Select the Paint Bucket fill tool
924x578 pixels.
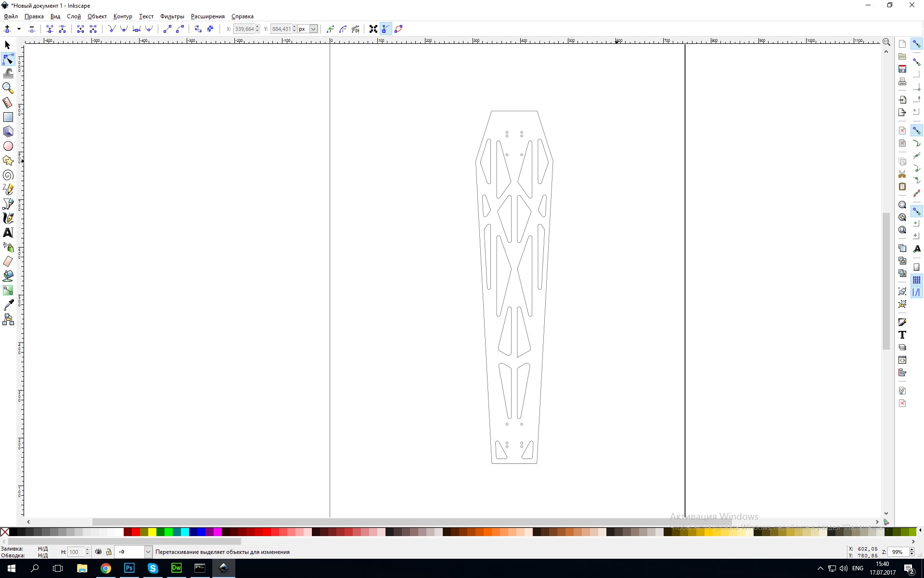click(x=8, y=276)
